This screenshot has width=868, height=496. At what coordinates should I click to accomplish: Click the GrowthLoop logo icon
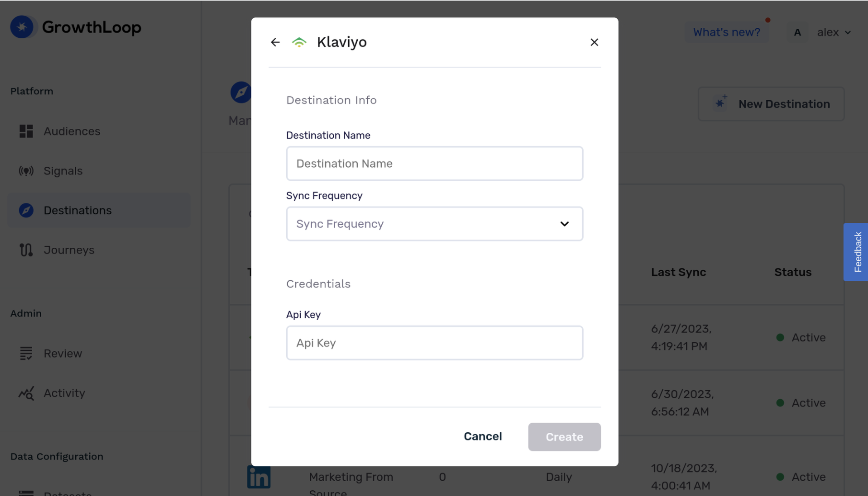22,27
